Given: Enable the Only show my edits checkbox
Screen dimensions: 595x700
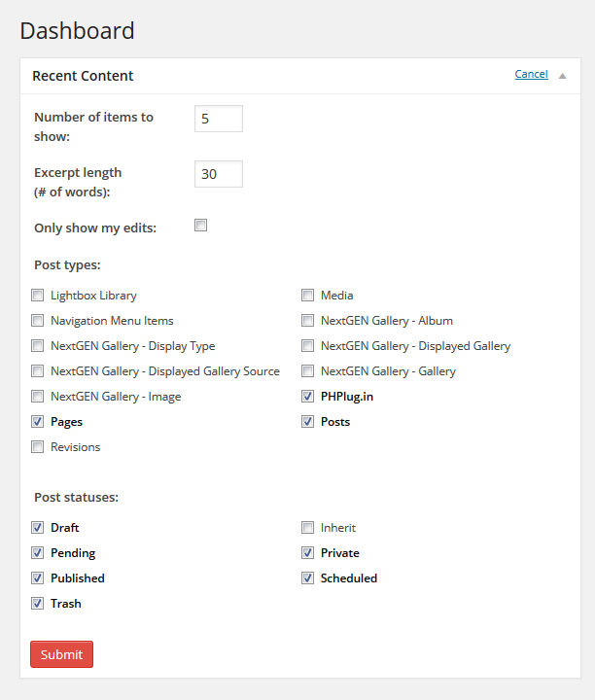Looking at the screenshot, I should [201, 226].
